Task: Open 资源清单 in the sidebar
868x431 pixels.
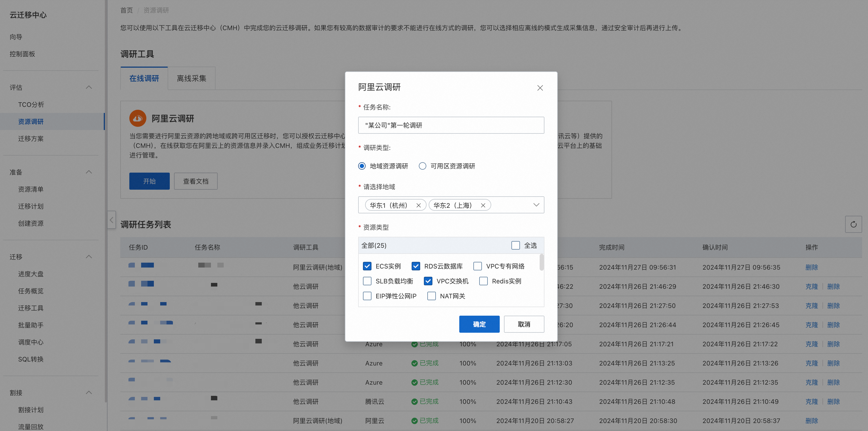Action: tap(31, 189)
